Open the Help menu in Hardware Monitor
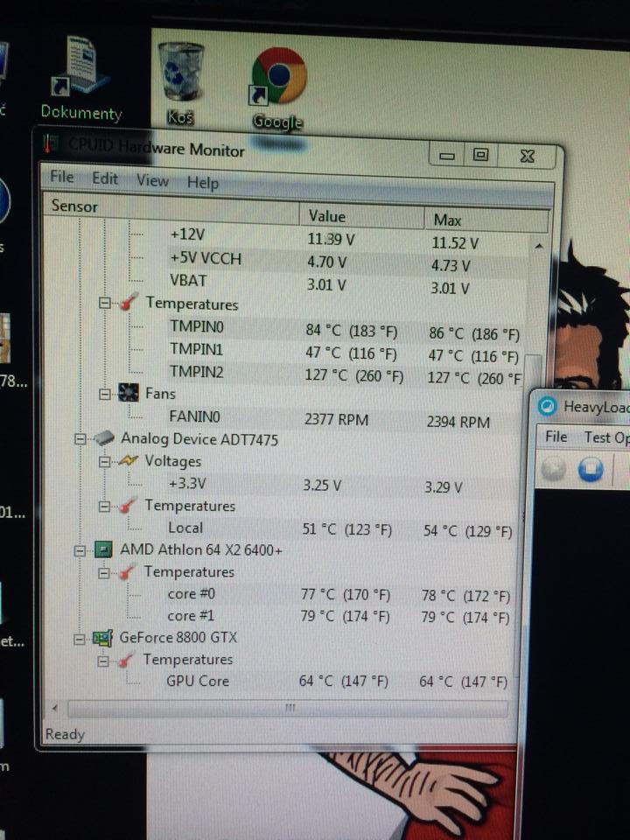 tap(203, 183)
